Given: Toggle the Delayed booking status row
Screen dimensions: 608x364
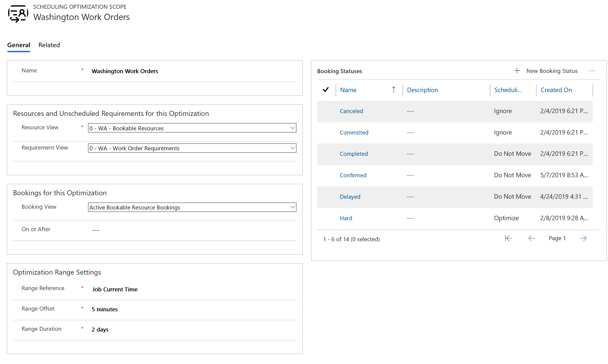Looking at the screenshot, I should [326, 196].
